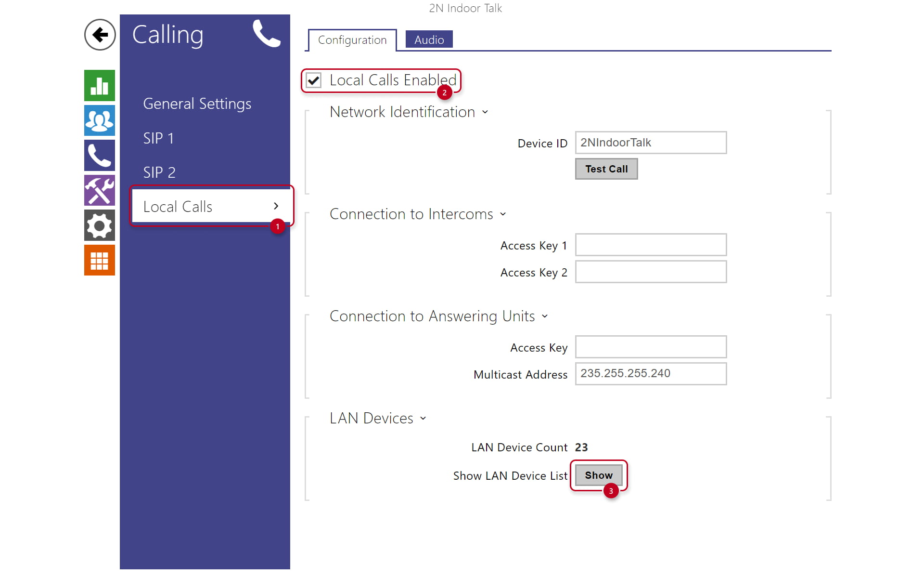Image resolution: width=924 pixels, height=578 pixels.
Task: Collapse the Network Identification section
Action: (485, 112)
